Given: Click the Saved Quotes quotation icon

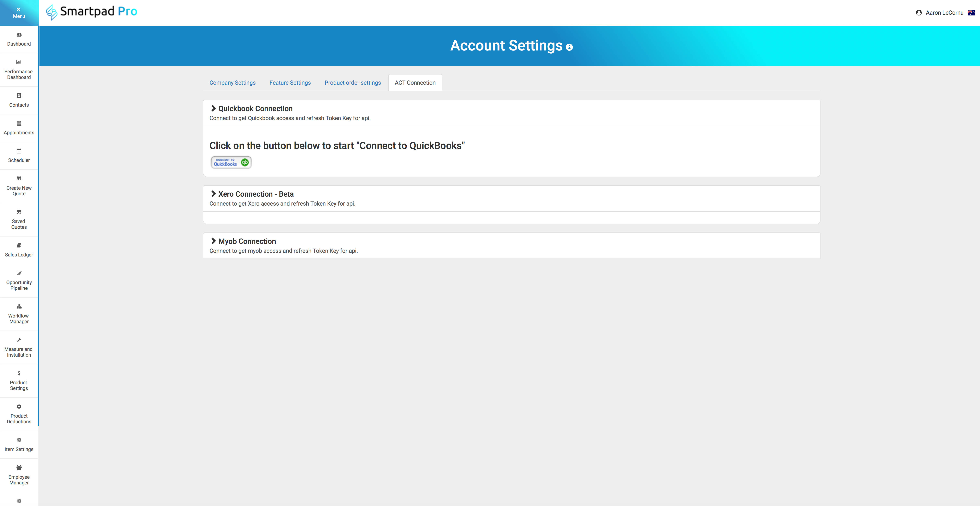Looking at the screenshot, I should pos(19,212).
